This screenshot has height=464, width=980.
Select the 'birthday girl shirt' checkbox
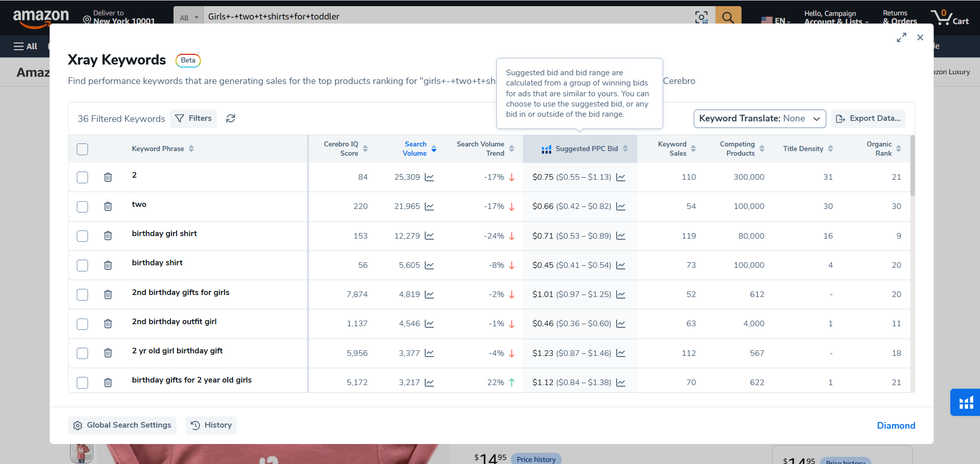tap(82, 236)
